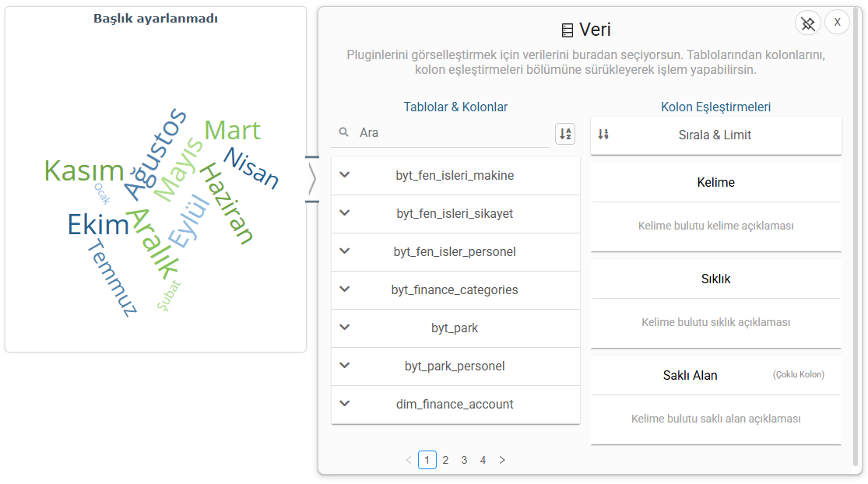868x484 pixels.
Task: Expand the byt_fen_isleri_makine table
Action: pos(346,175)
